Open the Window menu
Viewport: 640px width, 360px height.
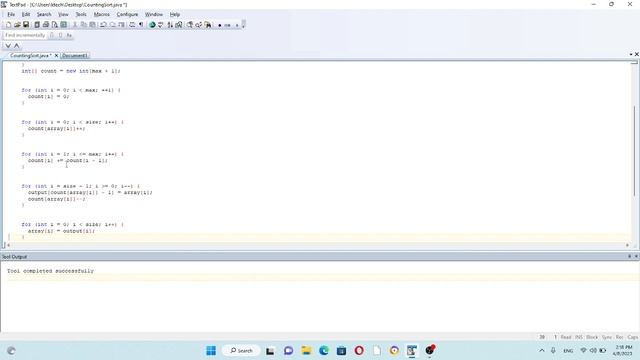coord(154,14)
